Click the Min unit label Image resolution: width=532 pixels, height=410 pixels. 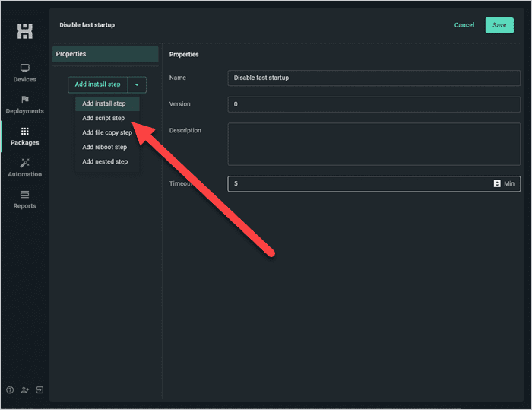[509, 184]
